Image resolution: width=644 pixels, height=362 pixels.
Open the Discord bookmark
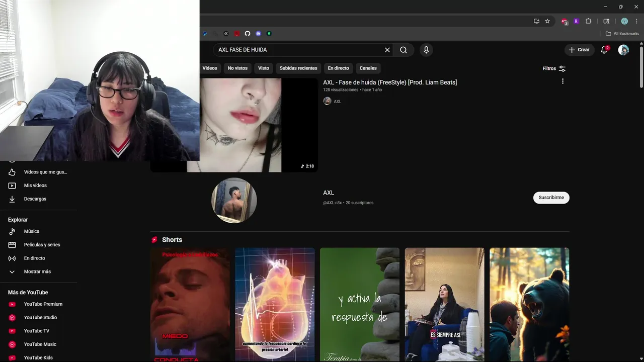click(259, 34)
